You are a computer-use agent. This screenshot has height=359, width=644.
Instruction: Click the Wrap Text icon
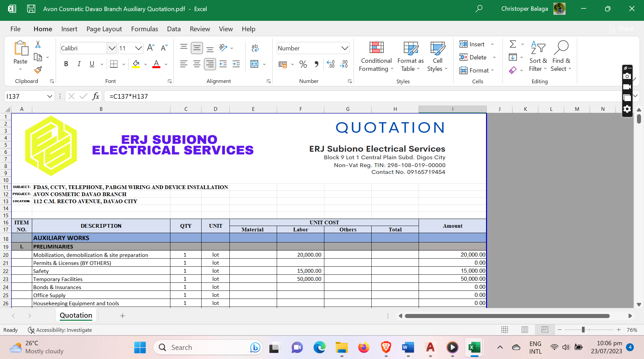[x=255, y=48]
